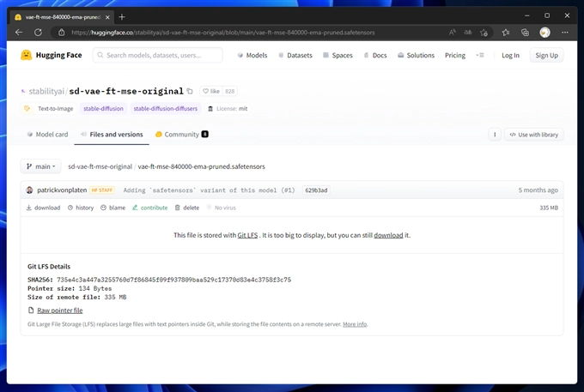Switch to the Model card tab
Image resolution: width=584 pixels, height=392 pixels.
coord(48,135)
